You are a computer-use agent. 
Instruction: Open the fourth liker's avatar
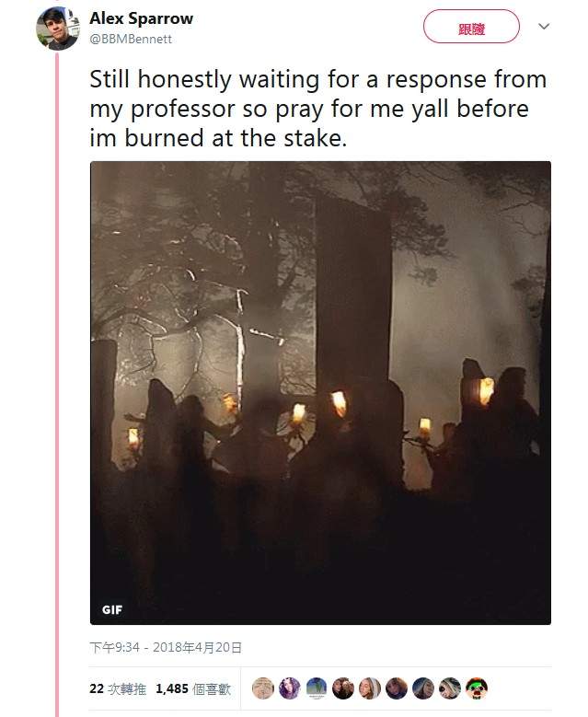[343, 688]
